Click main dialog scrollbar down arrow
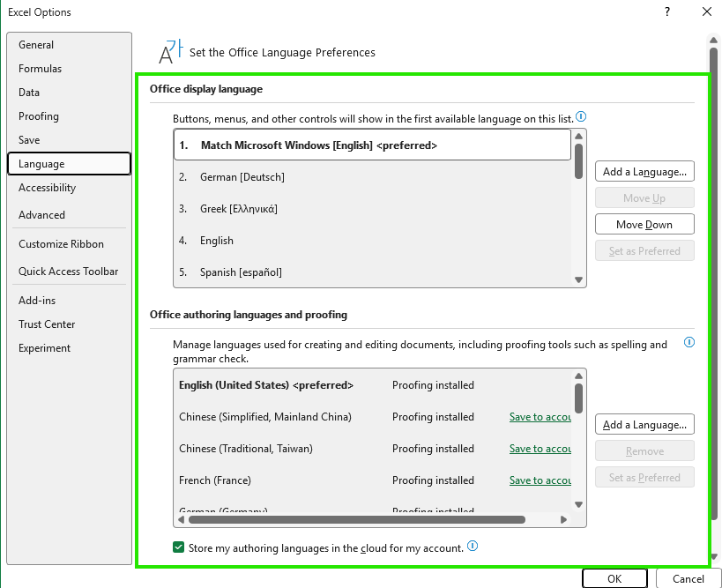 (x=713, y=557)
